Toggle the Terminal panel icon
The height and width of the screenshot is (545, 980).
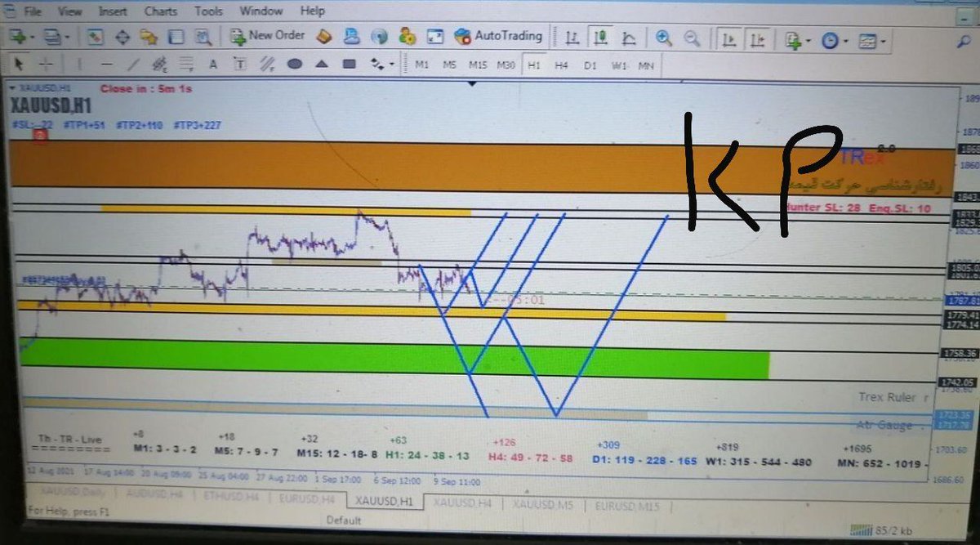point(175,37)
